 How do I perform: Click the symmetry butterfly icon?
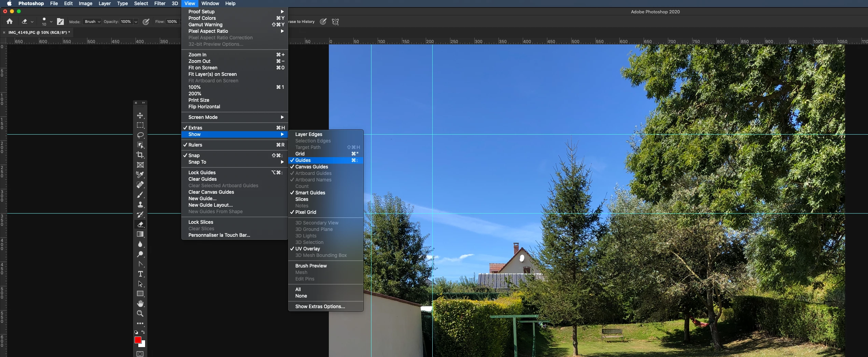(x=335, y=22)
